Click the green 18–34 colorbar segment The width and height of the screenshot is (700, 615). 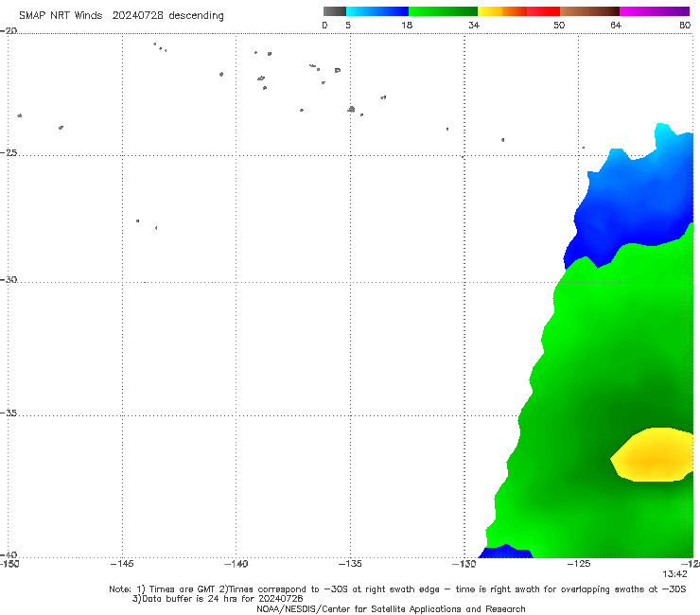[x=443, y=11]
